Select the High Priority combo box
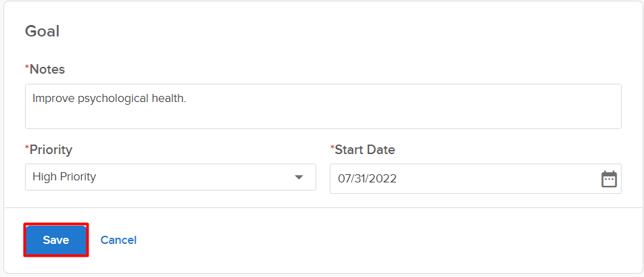 170,177
